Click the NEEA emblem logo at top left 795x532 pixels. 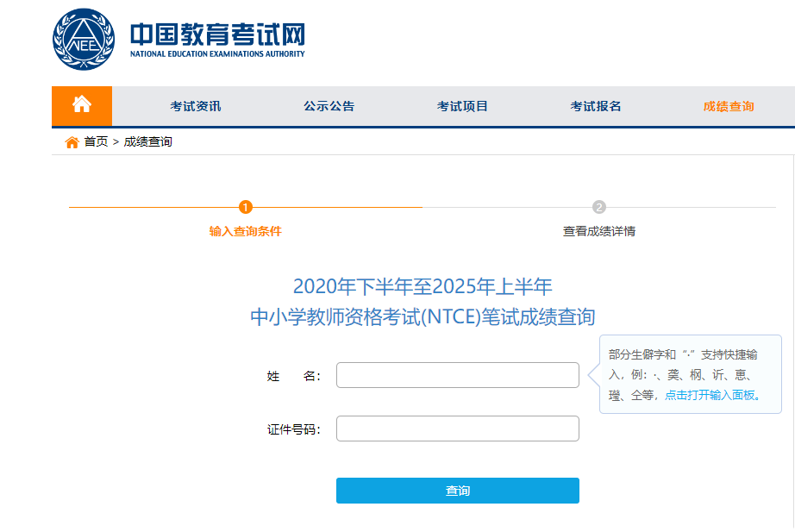point(82,38)
